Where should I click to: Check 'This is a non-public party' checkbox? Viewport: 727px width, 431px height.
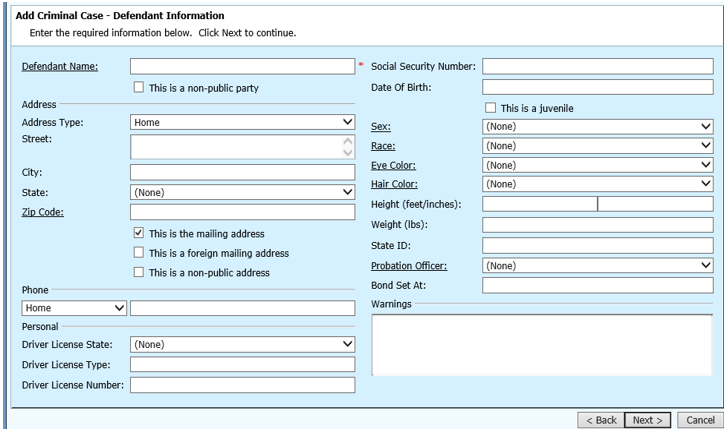(139, 88)
